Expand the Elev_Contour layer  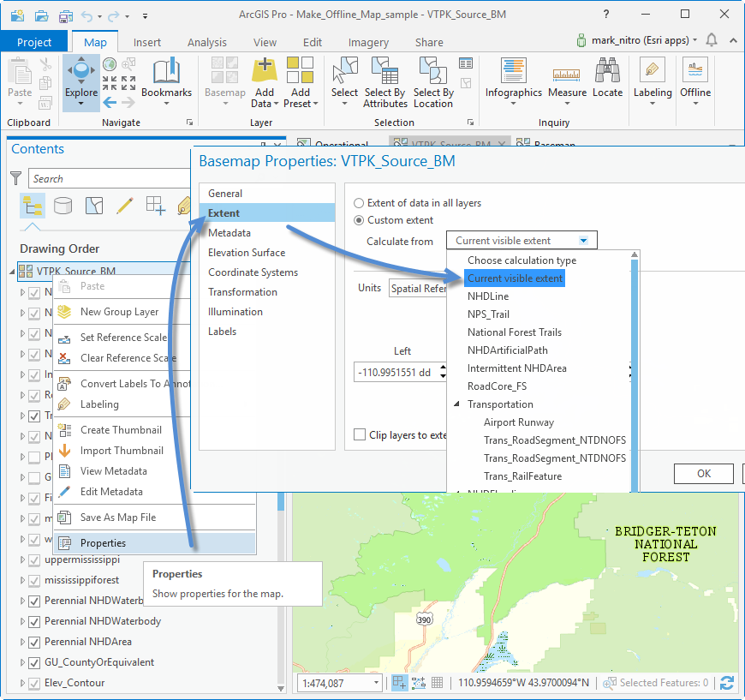pyautogui.click(x=22, y=683)
